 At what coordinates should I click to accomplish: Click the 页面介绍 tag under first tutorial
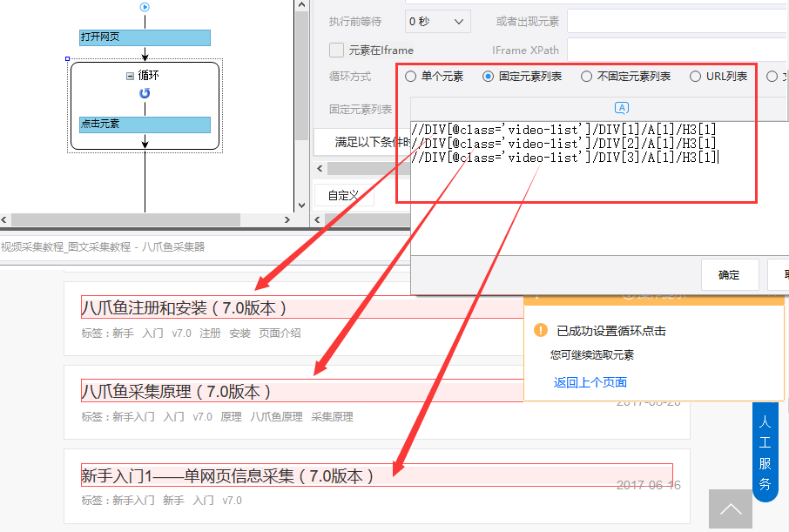[x=280, y=333]
